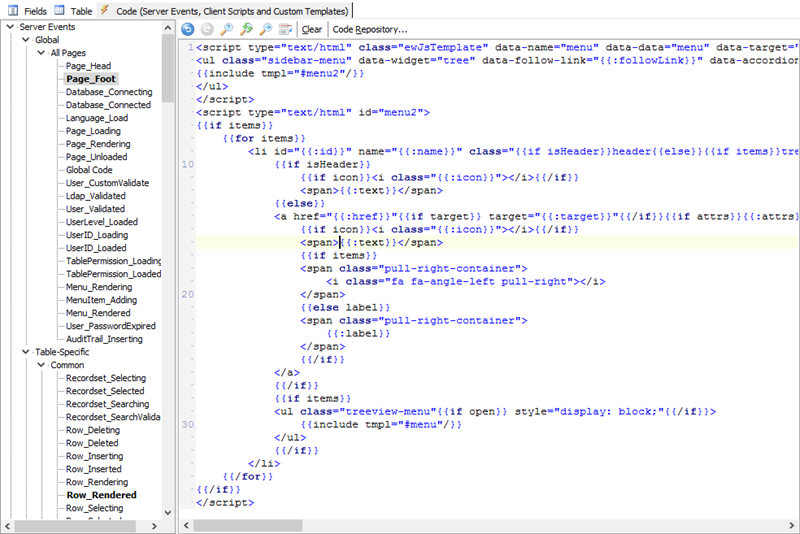Click the Table tab icon
The width and height of the screenshot is (800, 534).
click(x=59, y=10)
